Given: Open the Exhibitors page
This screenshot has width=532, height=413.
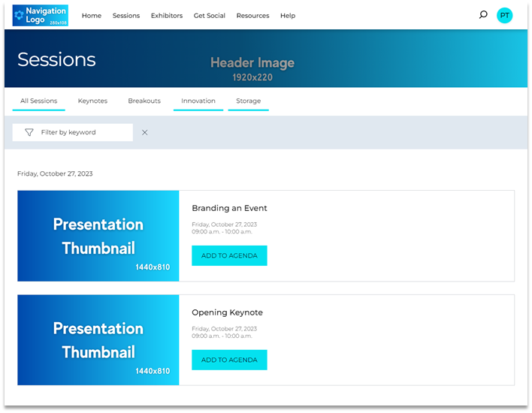Looking at the screenshot, I should pyautogui.click(x=167, y=16).
